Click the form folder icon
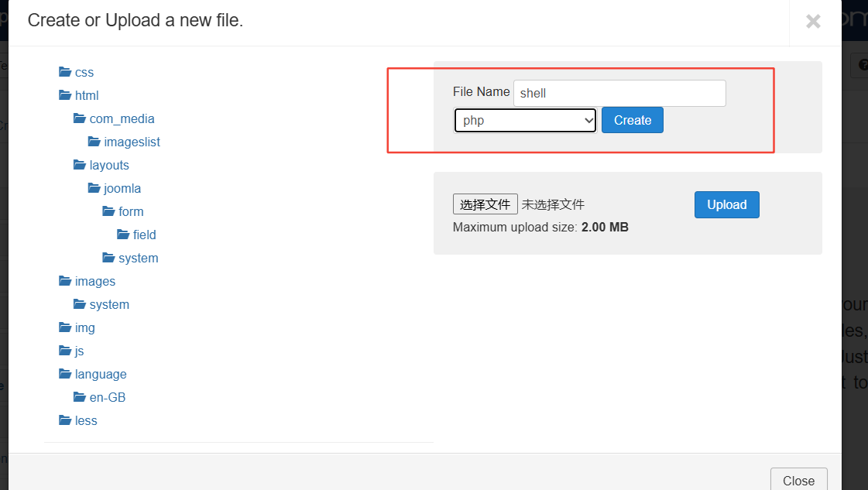The width and height of the screenshot is (868, 490). (108, 211)
